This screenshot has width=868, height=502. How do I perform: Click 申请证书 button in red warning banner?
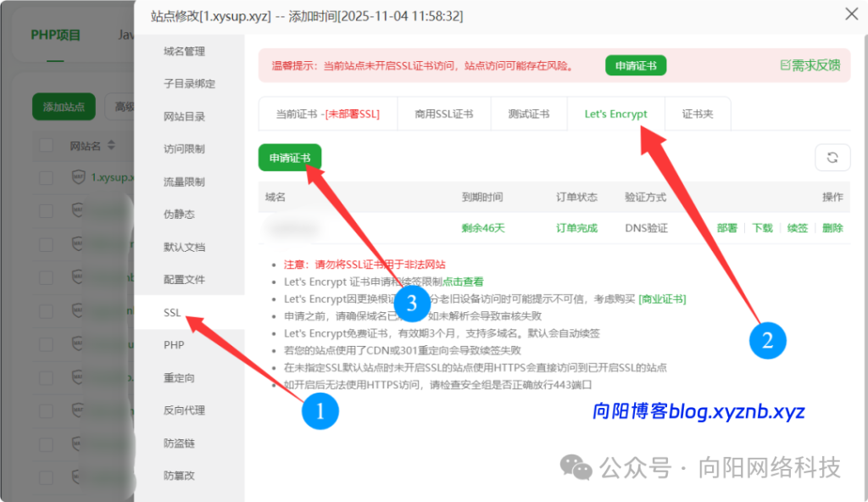(635, 65)
